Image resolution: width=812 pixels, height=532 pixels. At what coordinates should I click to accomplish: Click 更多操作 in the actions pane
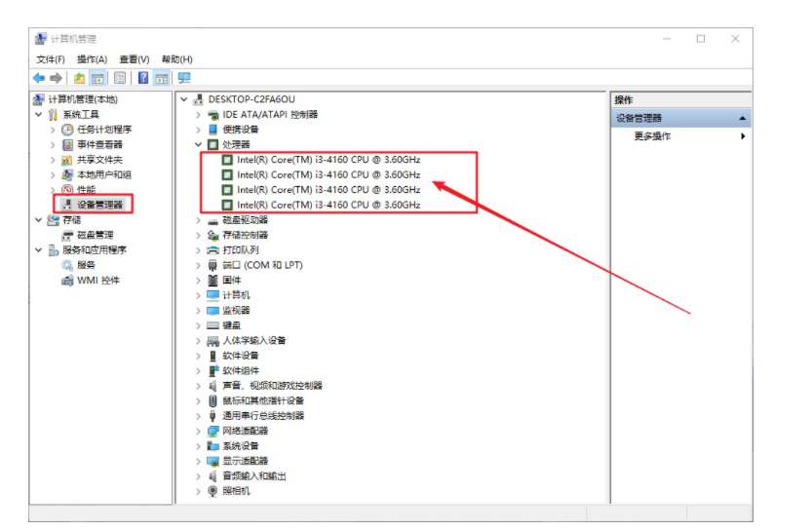point(652,136)
